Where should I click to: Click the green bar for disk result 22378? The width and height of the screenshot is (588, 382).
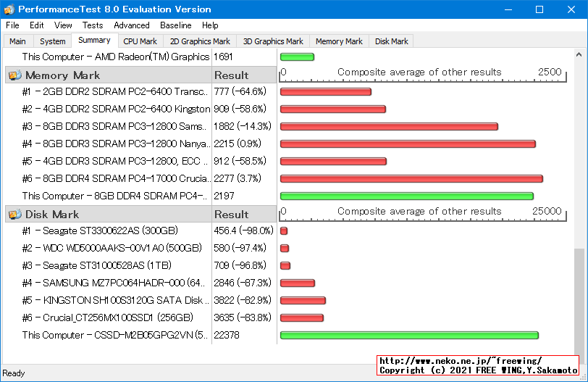pos(409,335)
